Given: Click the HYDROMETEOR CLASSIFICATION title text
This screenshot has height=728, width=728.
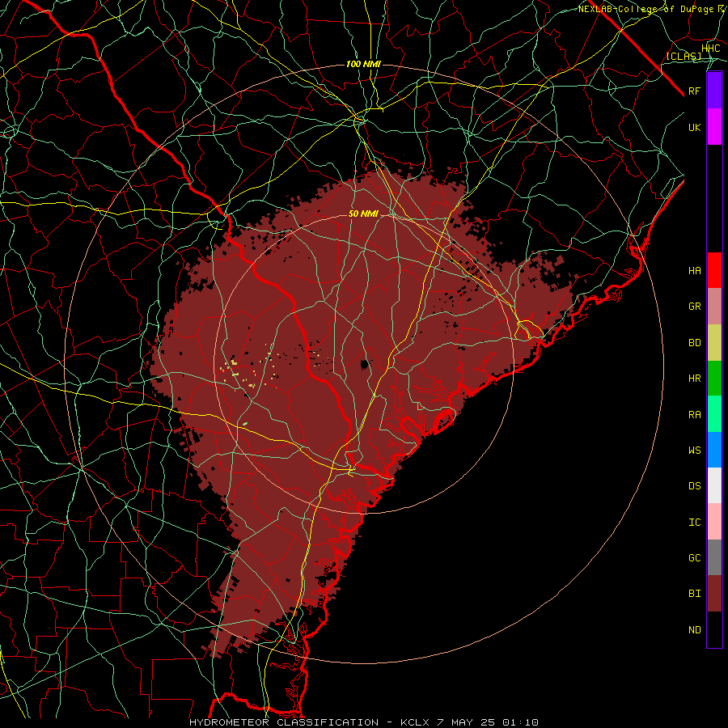Looking at the screenshot, I should point(284,722).
